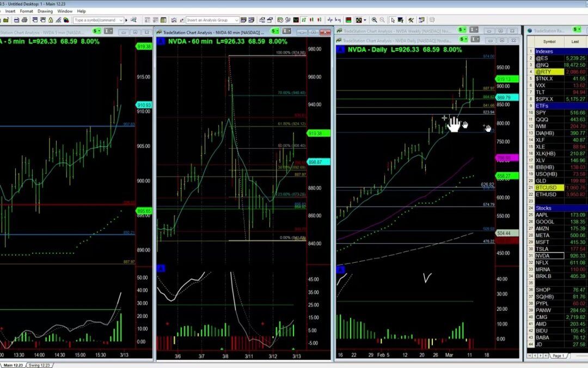Click the increase bar spacing icon

click(x=330, y=20)
